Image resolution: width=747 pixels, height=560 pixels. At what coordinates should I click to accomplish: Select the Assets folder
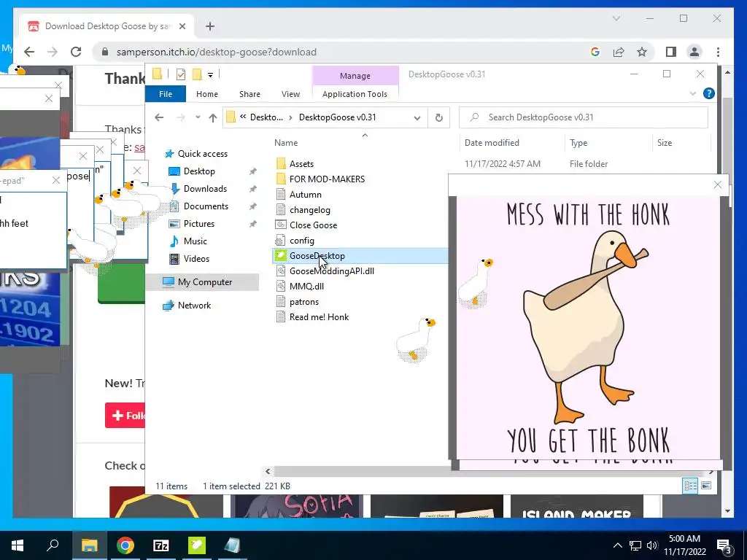[301, 164]
